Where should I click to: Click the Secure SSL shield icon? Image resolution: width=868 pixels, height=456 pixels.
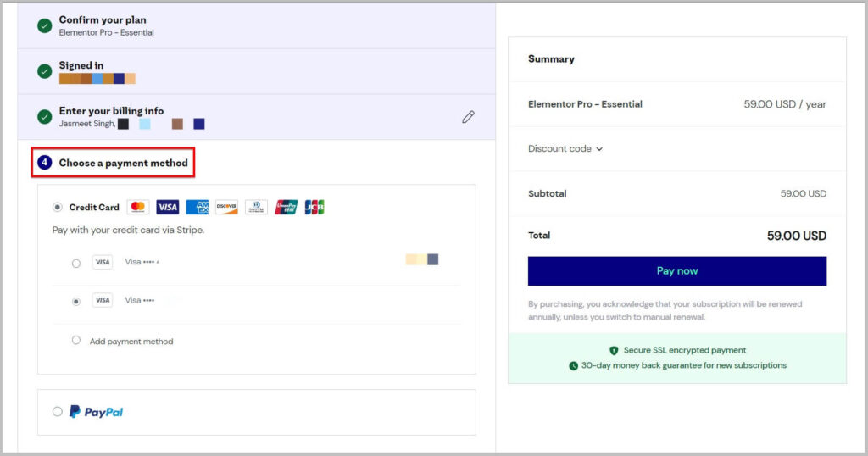click(x=614, y=350)
